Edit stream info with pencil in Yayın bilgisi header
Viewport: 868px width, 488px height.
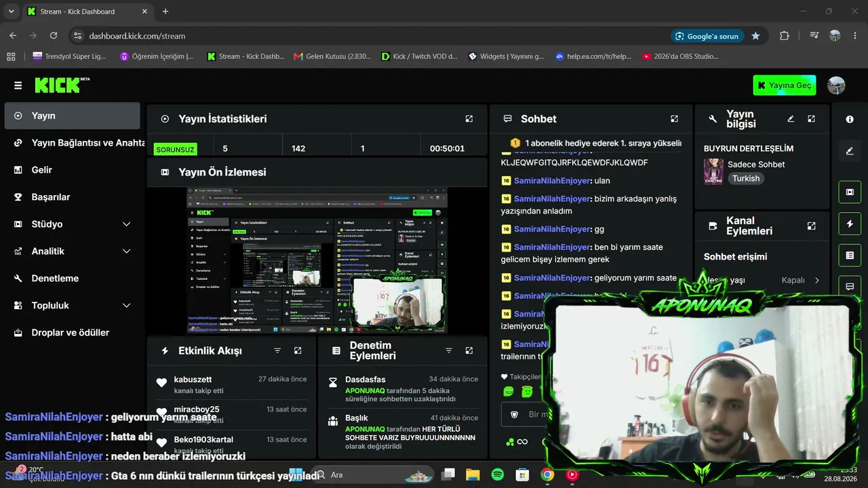tap(791, 119)
